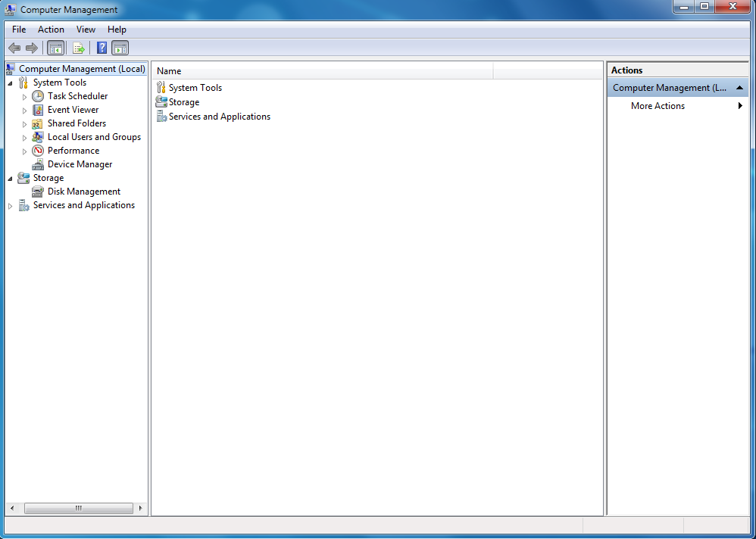This screenshot has height=539, width=756.
Task: Expand the Task Scheduler node
Action: (x=24, y=97)
